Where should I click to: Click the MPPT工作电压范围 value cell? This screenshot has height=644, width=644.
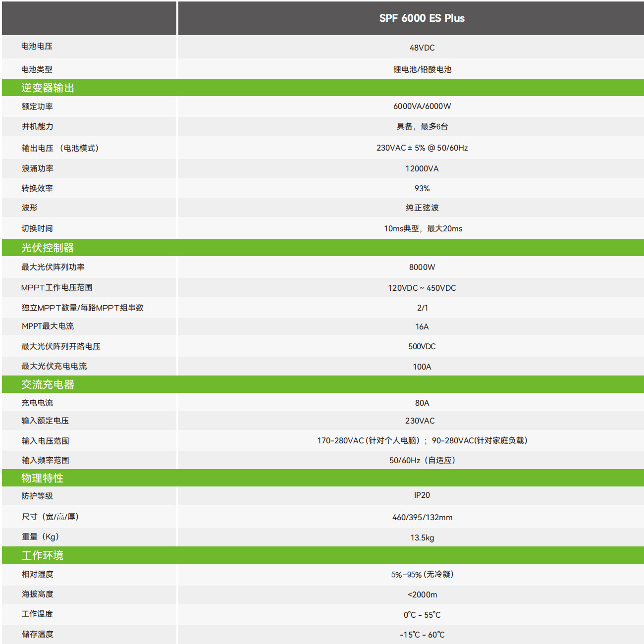(x=421, y=287)
